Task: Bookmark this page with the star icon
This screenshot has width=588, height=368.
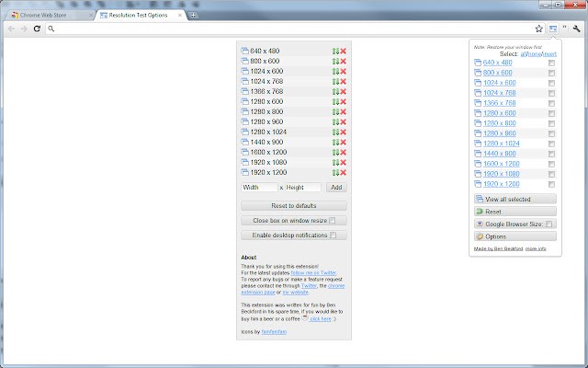Action: [x=539, y=29]
